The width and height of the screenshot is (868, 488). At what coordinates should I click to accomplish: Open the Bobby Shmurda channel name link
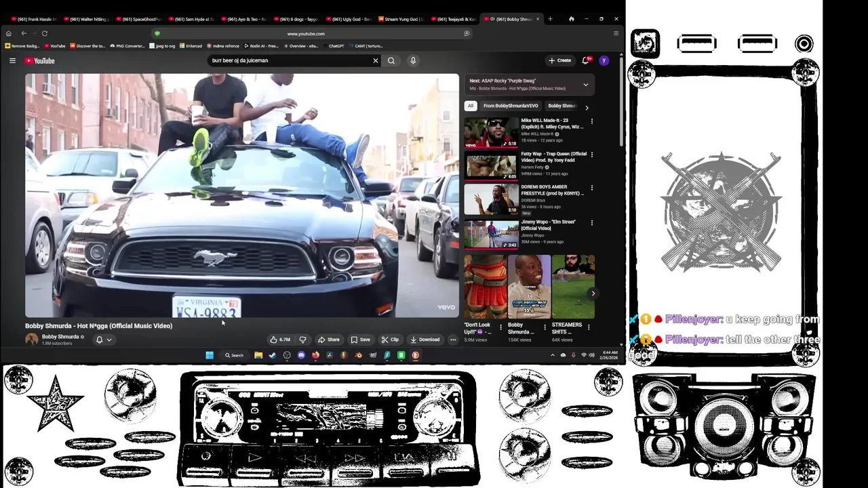[60, 337]
